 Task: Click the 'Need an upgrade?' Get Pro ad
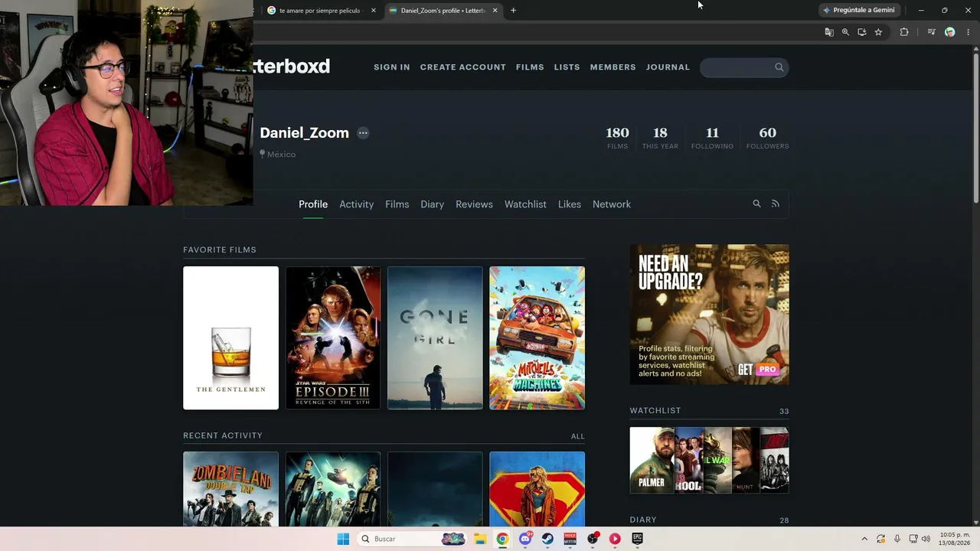pos(710,315)
